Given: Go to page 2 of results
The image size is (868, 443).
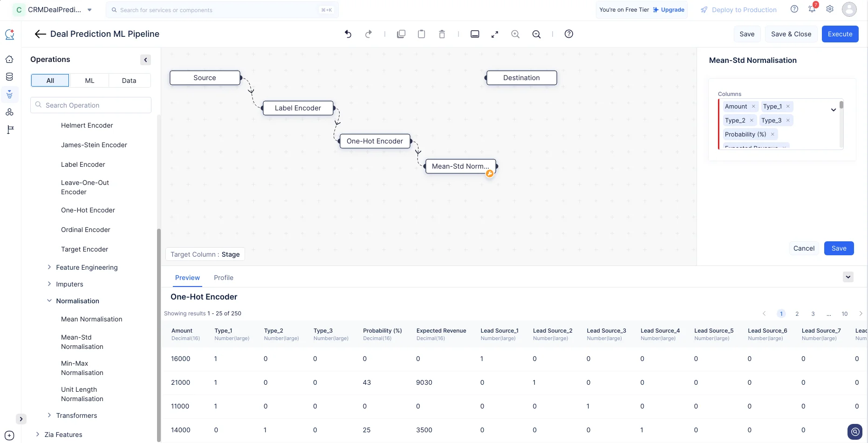Looking at the screenshot, I should point(797,314).
